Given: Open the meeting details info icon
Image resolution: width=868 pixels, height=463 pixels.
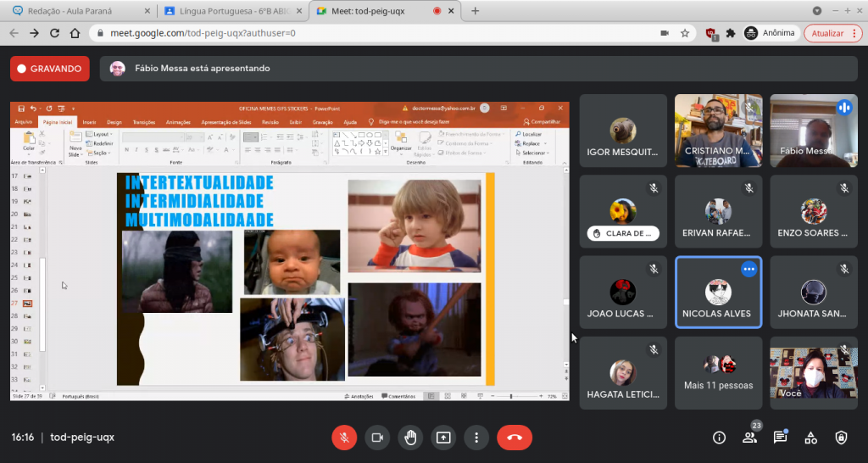Looking at the screenshot, I should click(x=719, y=438).
